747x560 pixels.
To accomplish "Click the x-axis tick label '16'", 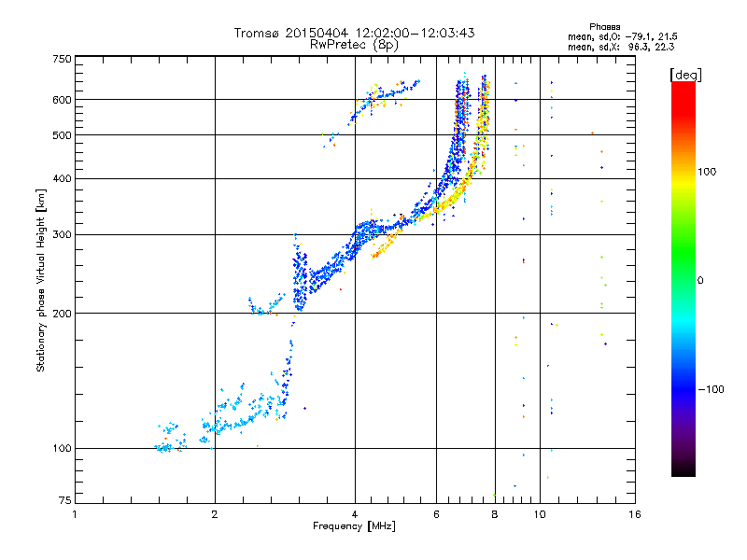I will point(635,514).
